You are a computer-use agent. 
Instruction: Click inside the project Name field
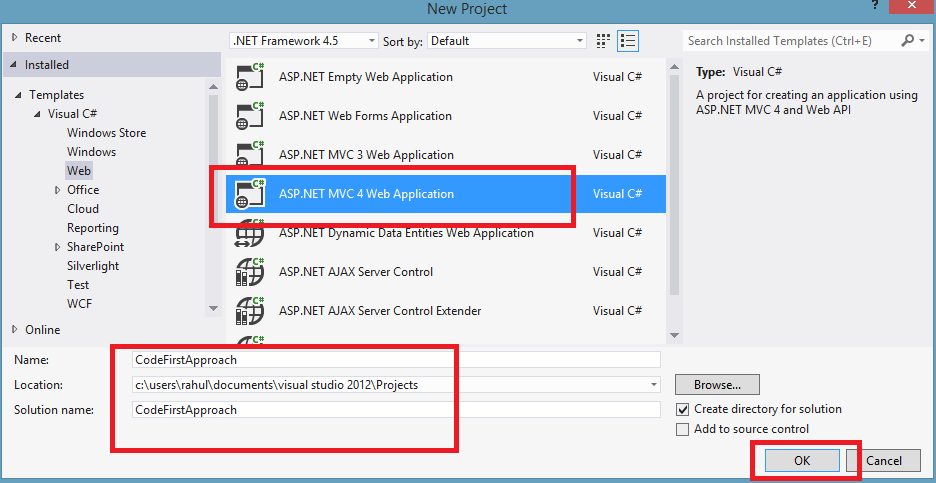pyautogui.click(x=397, y=359)
